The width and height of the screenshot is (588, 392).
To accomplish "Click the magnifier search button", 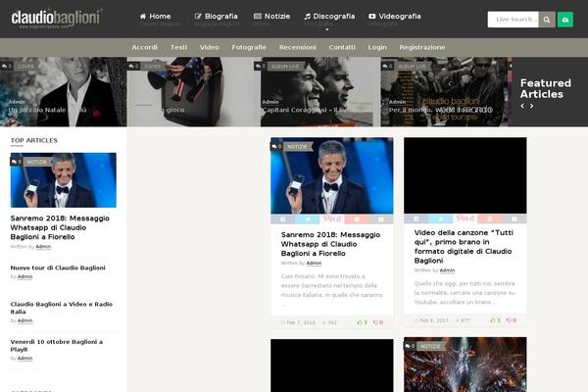I will click(x=547, y=20).
